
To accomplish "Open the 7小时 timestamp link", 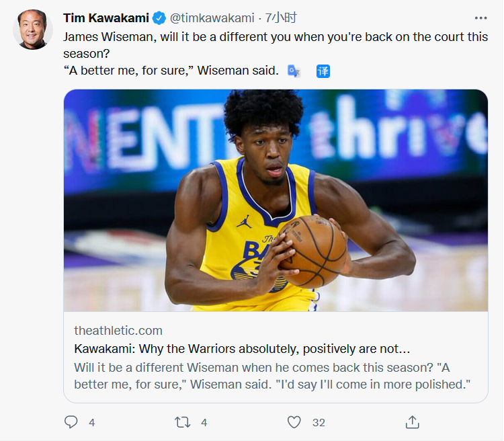I will [281, 18].
